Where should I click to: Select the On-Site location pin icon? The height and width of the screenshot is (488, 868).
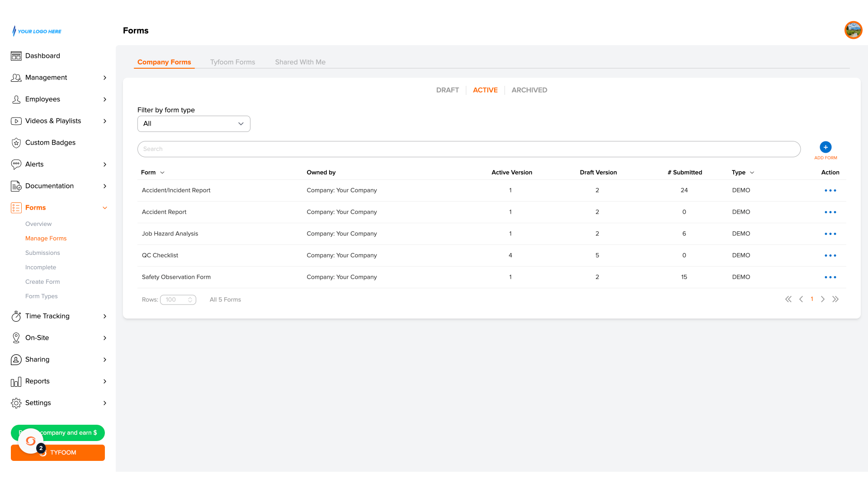click(x=16, y=338)
